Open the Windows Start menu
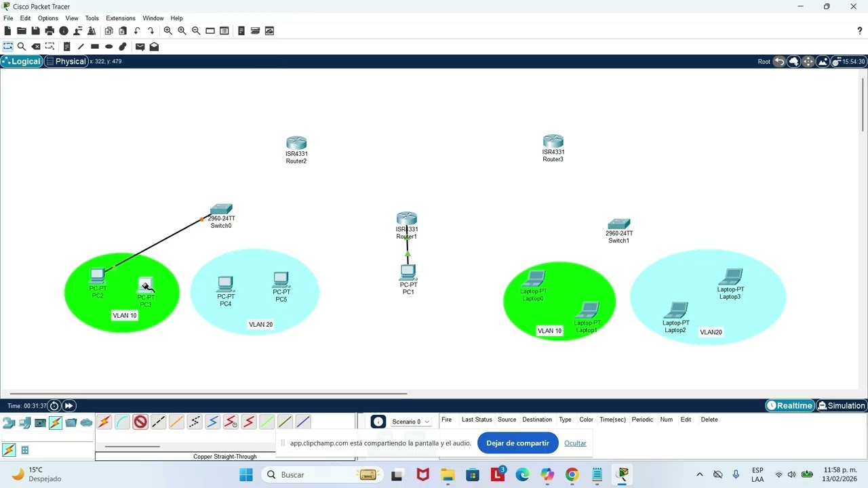 [x=245, y=474]
